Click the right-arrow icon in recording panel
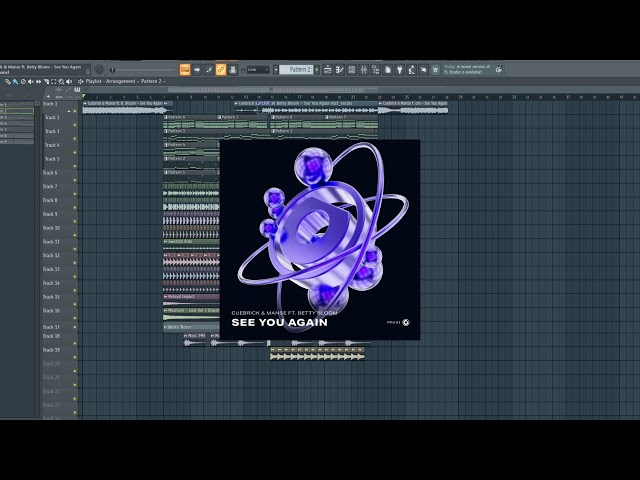This screenshot has width=640, height=480. click(197, 70)
